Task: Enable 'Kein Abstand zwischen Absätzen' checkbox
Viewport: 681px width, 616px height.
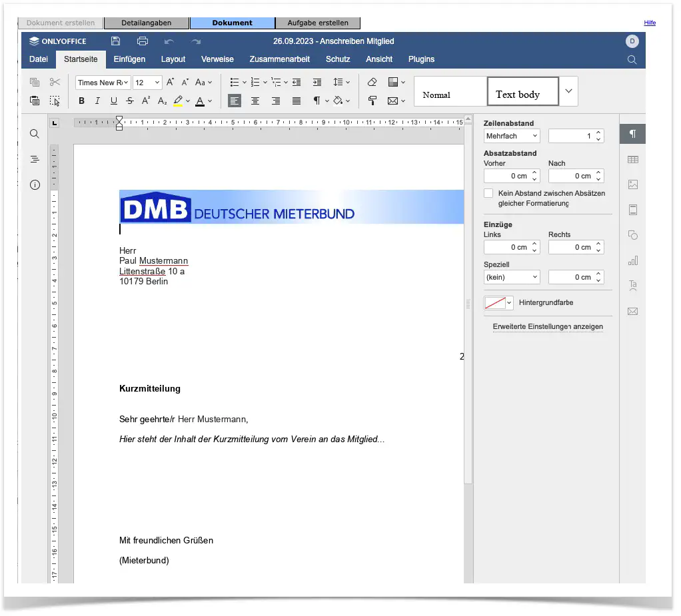Action: [488, 193]
